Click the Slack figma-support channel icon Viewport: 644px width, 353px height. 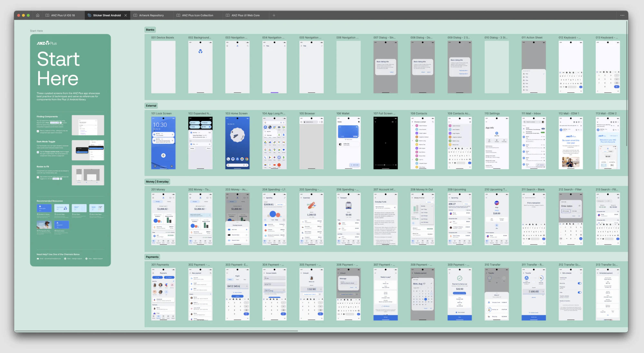pyautogui.click(x=86, y=258)
